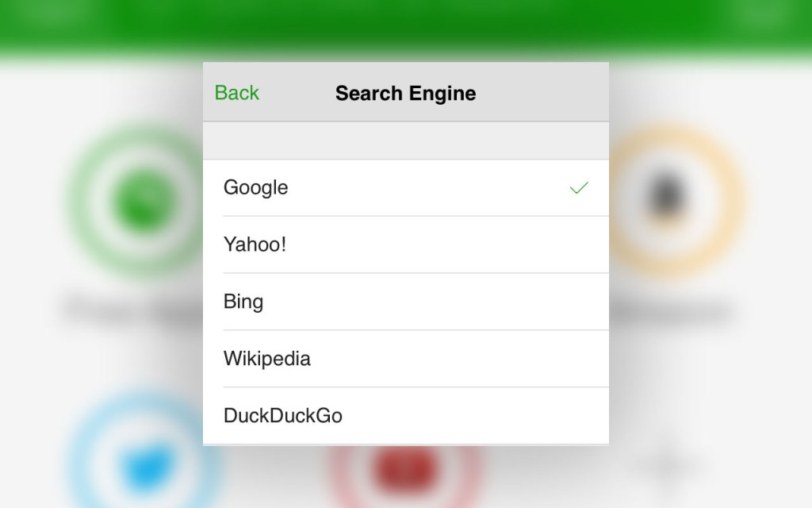The width and height of the screenshot is (812, 508).
Task: Click the blurred label under the green icon
Action: 133,310
